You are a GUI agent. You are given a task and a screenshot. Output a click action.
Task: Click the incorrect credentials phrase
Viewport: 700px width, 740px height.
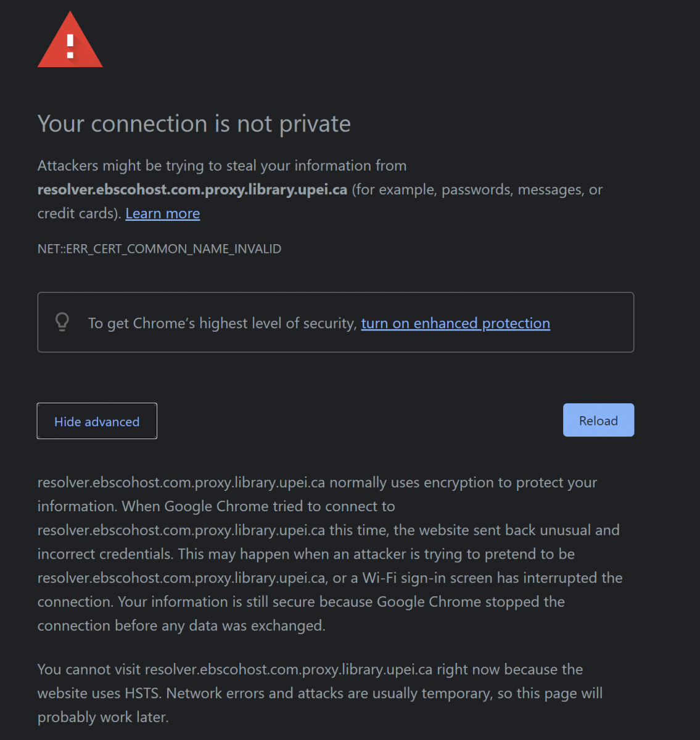pyautogui.click(x=105, y=554)
